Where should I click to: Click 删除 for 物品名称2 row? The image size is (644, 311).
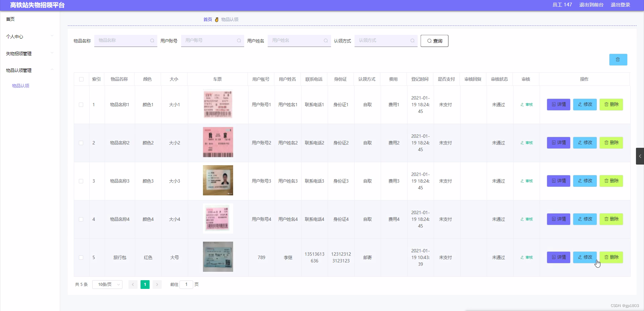(611, 143)
